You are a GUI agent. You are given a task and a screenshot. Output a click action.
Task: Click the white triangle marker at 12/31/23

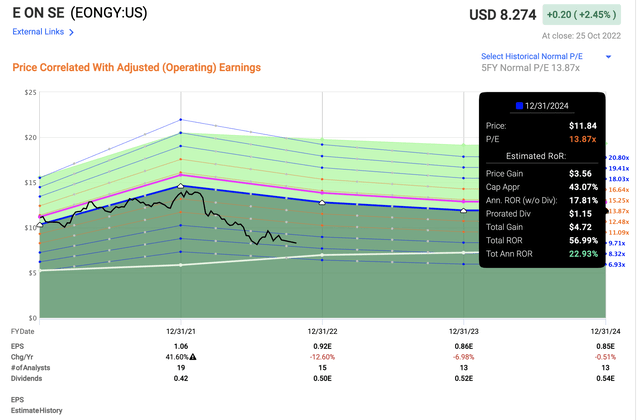[x=463, y=211]
